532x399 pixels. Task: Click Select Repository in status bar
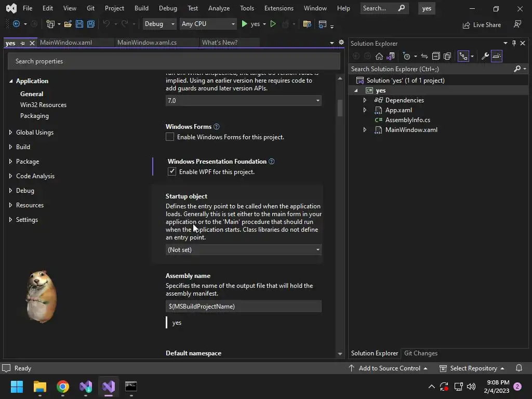(472, 368)
